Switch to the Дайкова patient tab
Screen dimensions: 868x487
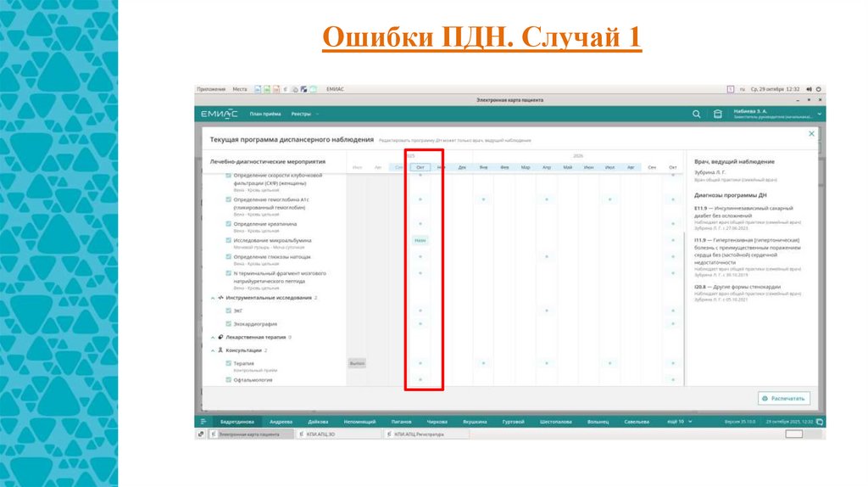click(319, 422)
